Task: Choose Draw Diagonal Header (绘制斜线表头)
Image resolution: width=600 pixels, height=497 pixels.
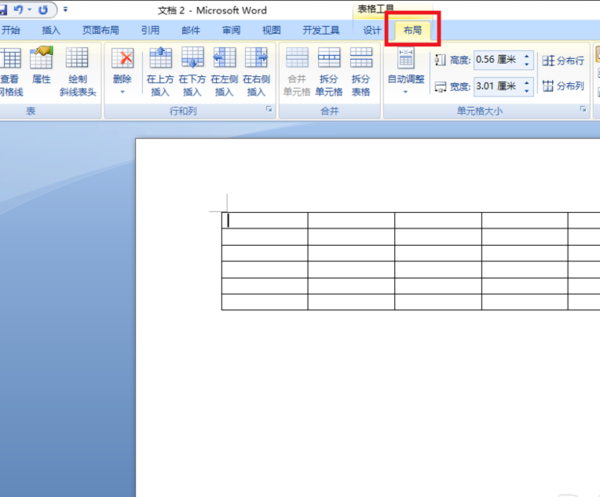Action: click(78, 71)
